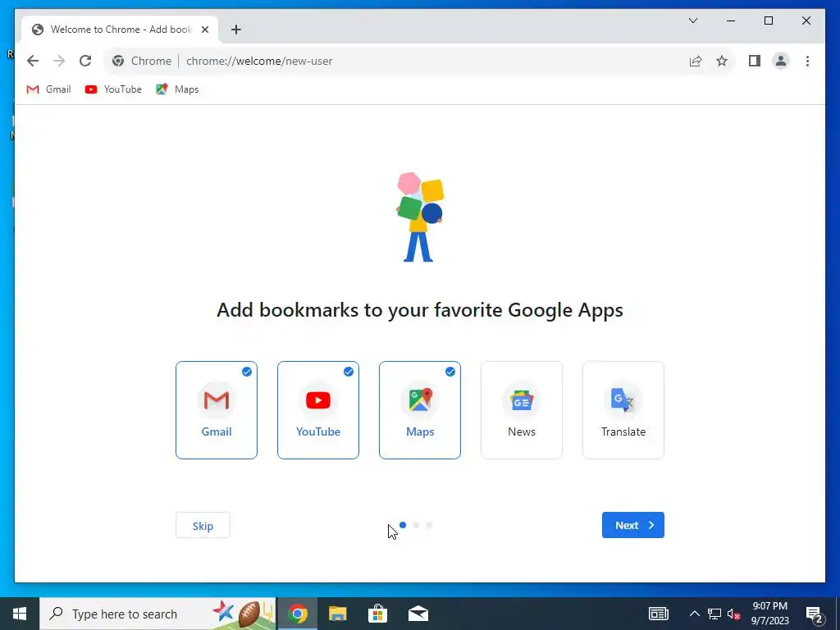Image resolution: width=840 pixels, height=630 pixels.
Task: Deselect the Gmail app card
Action: coord(217,410)
